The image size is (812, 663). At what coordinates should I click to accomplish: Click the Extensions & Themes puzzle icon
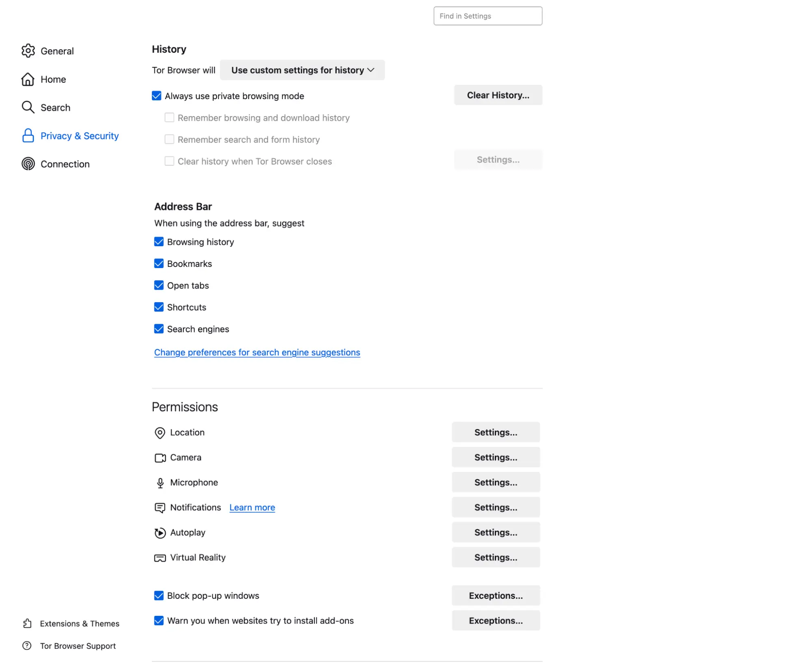tap(27, 623)
